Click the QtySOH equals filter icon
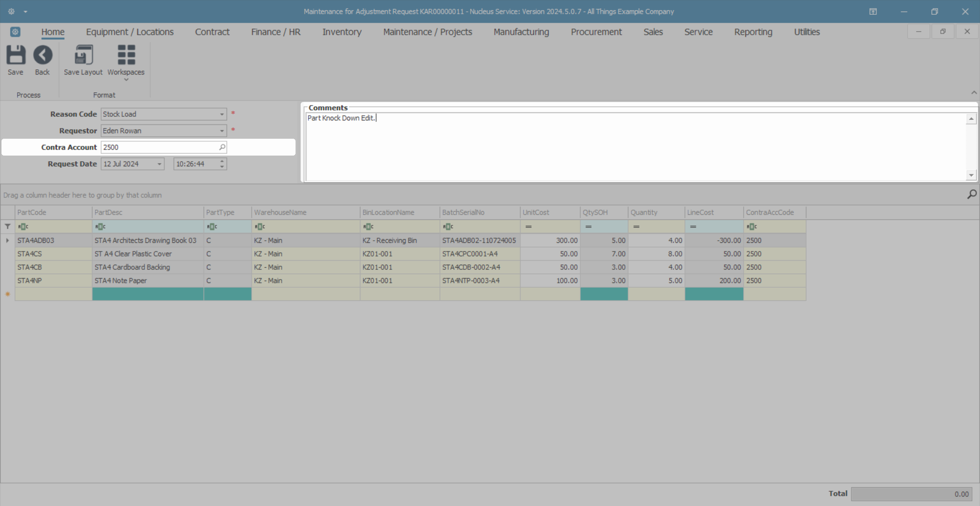 pyautogui.click(x=589, y=226)
